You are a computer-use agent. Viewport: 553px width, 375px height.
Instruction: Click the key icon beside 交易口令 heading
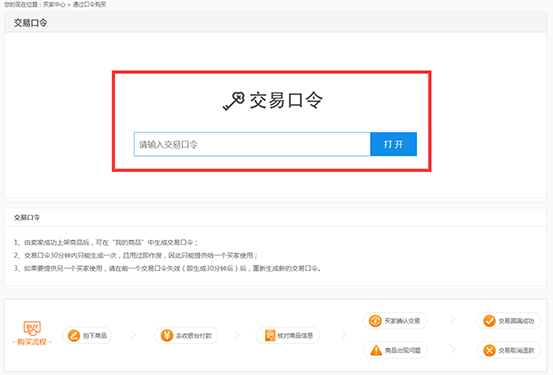pos(233,101)
